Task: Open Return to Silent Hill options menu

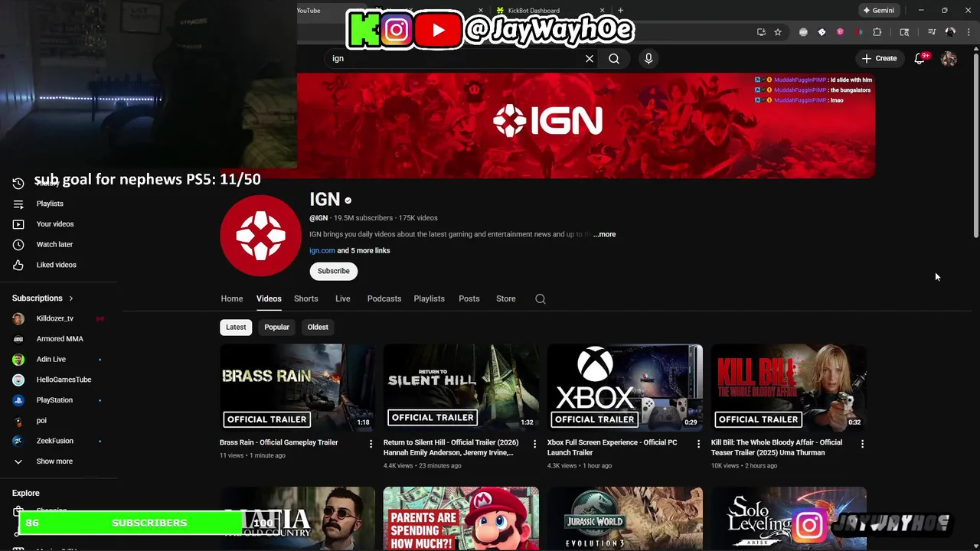Action: click(535, 444)
